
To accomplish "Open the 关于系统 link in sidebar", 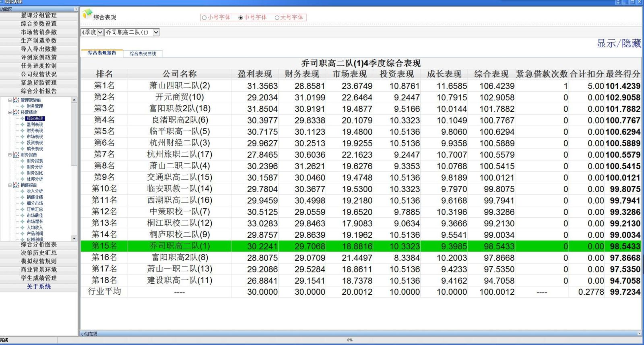I will [x=39, y=287].
